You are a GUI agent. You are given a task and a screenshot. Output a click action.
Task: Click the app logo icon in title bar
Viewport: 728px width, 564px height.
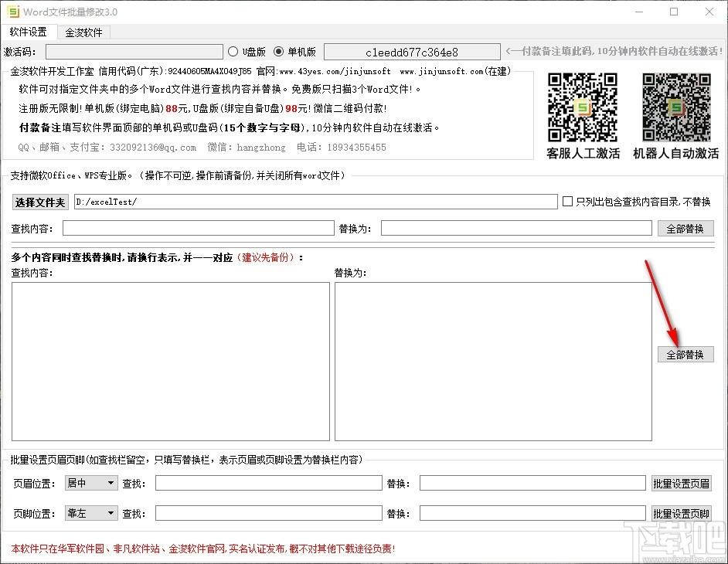click(13, 12)
